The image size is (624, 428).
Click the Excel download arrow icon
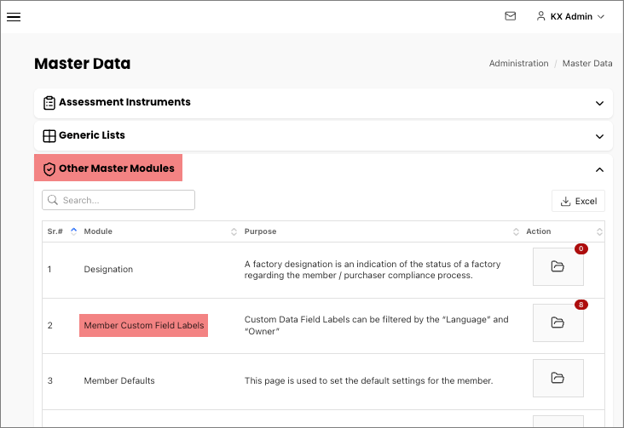coord(566,201)
